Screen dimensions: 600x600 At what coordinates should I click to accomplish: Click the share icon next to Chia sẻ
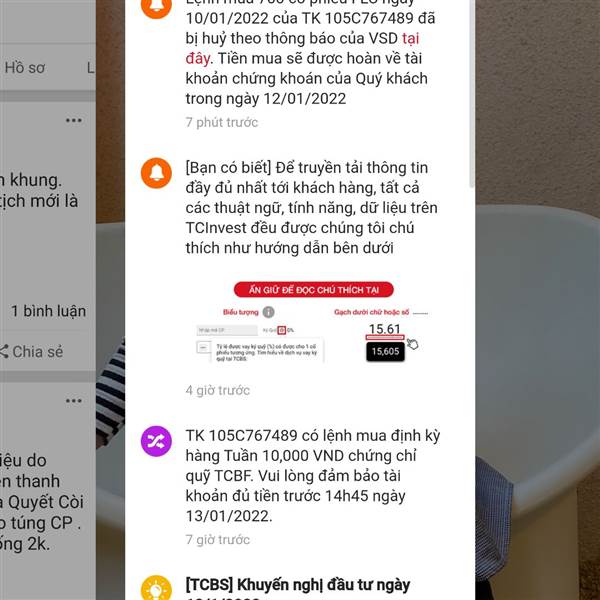(3, 351)
